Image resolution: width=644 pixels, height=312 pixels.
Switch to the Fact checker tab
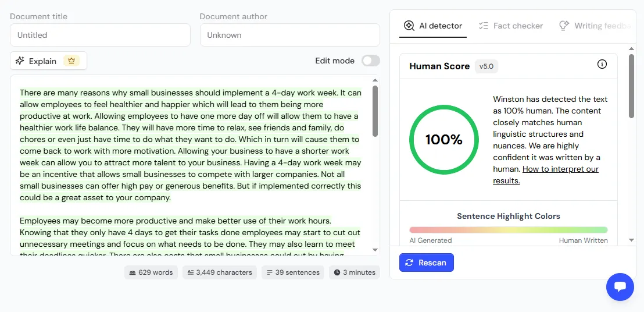pos(510,26)
